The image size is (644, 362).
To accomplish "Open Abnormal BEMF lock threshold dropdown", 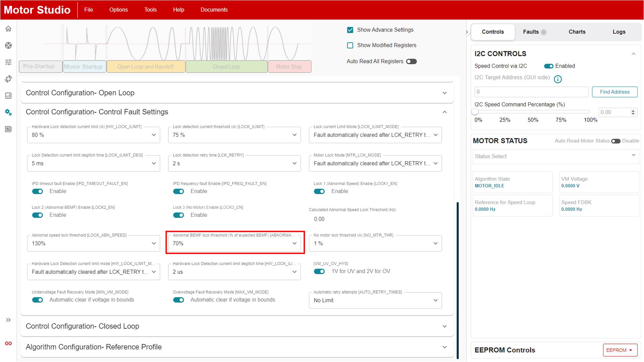I will (x=234, y=243).
